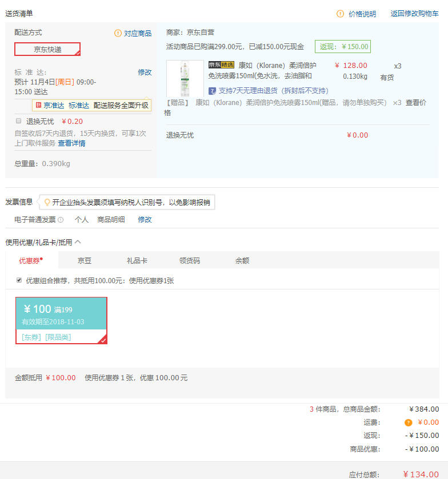The image size is (448, 479).
Task: Click the 商品明细 invoice content text
Action: point(111,220)
